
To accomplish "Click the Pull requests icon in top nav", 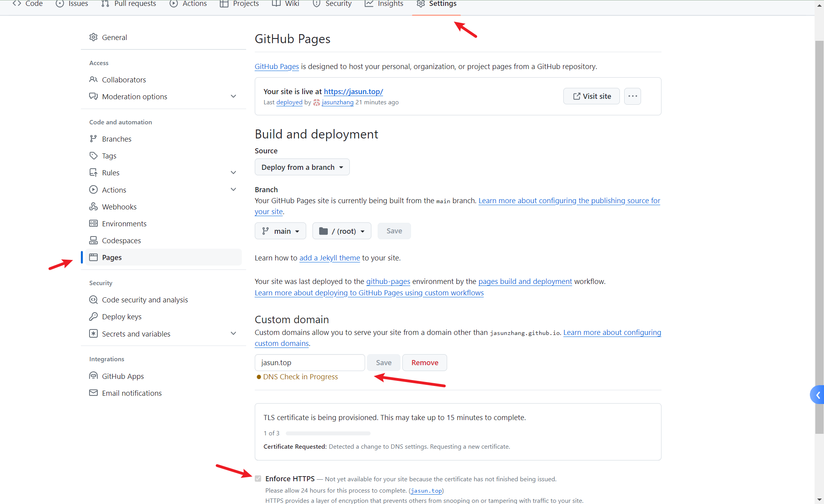I will pyautogui.click(x=105, y=4).
